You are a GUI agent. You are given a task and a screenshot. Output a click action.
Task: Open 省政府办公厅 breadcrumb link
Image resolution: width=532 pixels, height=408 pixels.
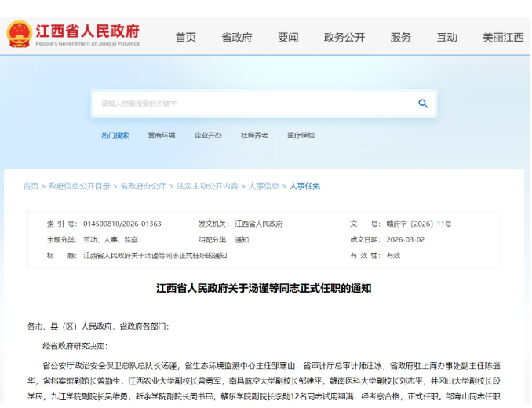[143, 186]
